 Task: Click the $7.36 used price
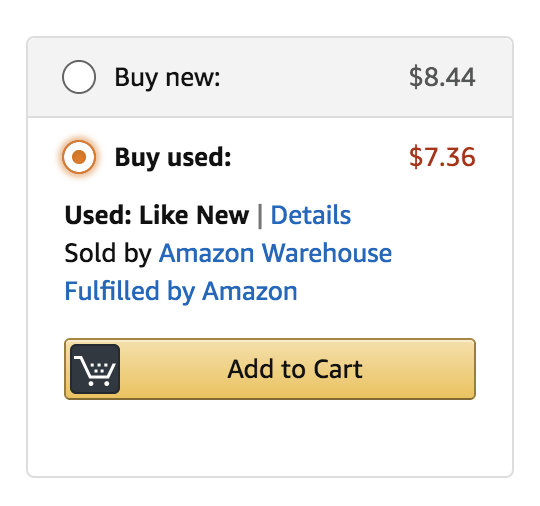tap(442, 157)
